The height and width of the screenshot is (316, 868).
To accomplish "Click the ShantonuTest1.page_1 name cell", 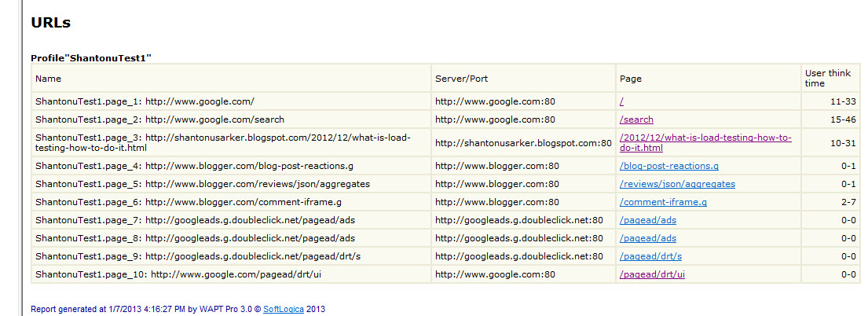I will point(232,101).
